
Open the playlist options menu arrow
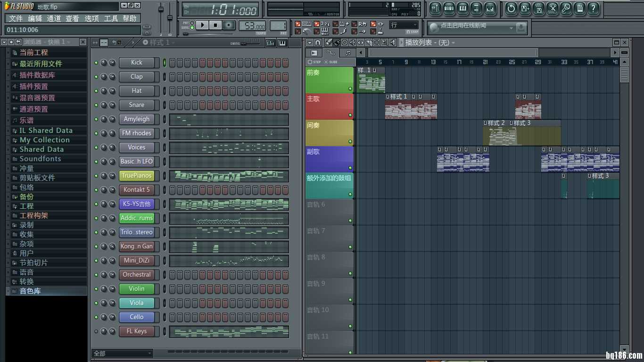310,42
